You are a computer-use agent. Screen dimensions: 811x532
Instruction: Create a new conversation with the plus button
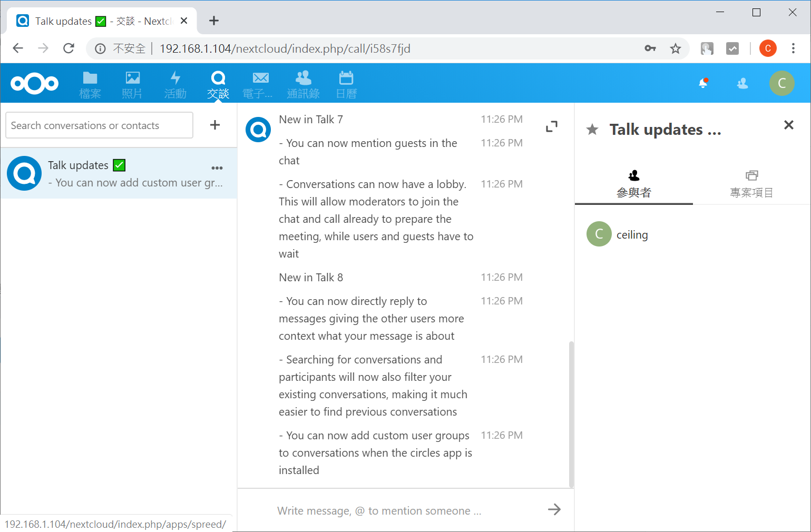[214, 125]
